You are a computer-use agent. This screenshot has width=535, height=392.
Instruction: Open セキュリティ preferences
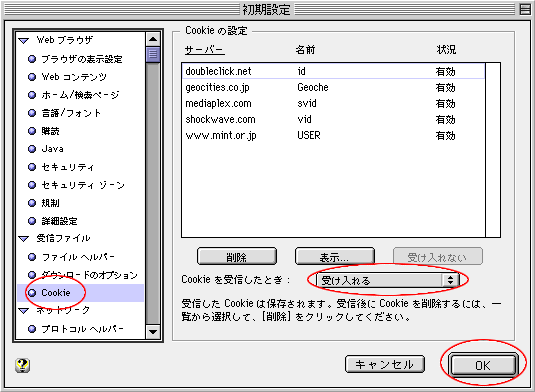click(x=61, y=167)
